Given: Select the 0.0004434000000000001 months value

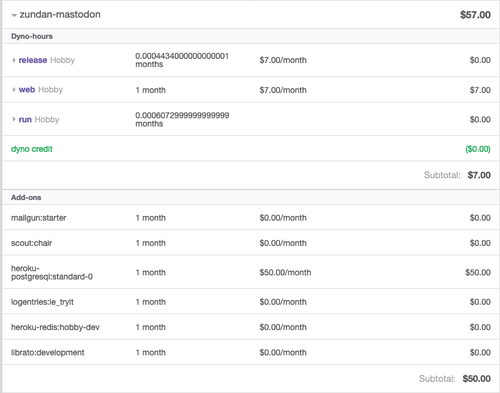Looking at the screenshot, I should click(182, 60).
